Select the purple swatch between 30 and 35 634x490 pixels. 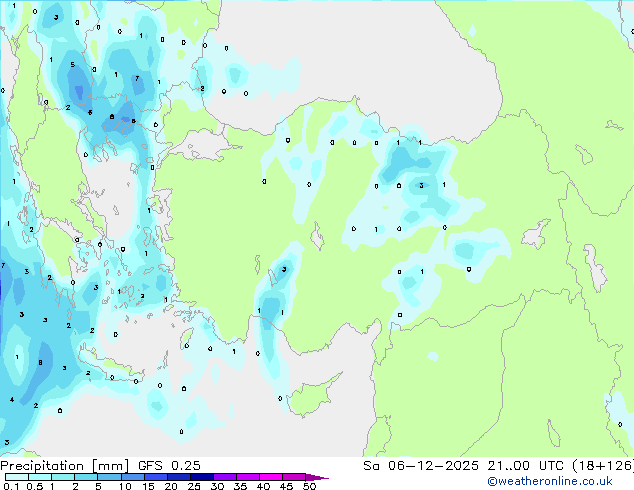pyautogui.click(x=224, y=477)
